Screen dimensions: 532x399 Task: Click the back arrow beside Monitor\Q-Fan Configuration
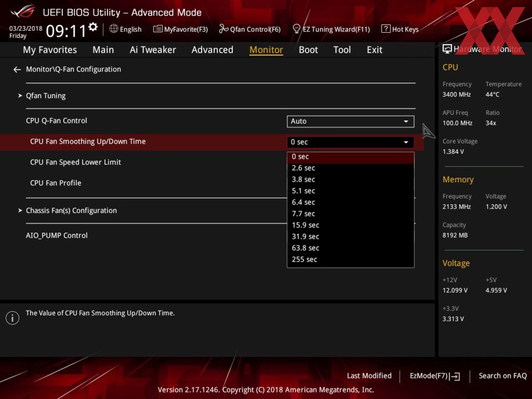pos(17,70)
